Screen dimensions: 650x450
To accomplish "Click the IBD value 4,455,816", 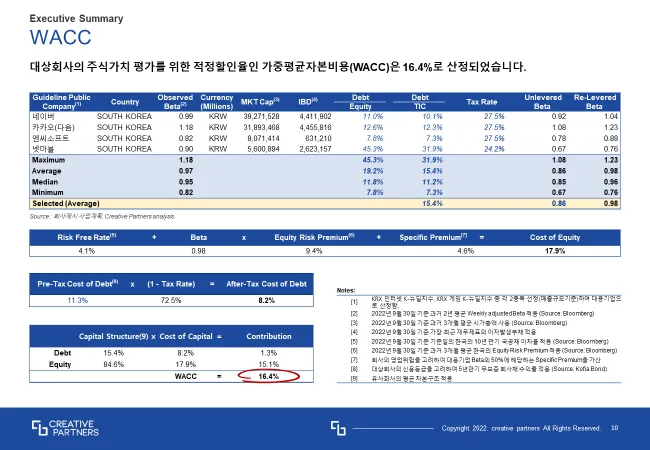I will click(x=315, y=127).
